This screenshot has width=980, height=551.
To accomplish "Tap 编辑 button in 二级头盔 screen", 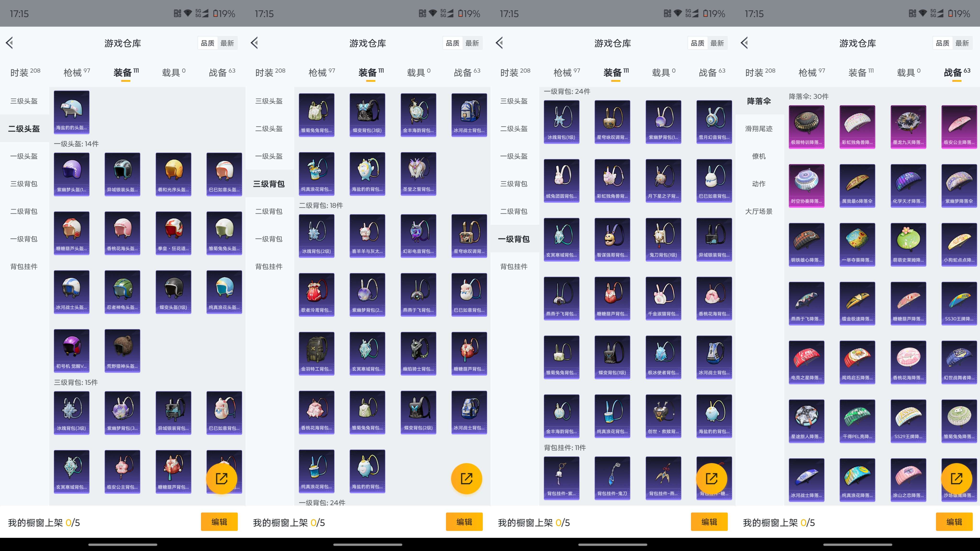I will coord(219,522).
